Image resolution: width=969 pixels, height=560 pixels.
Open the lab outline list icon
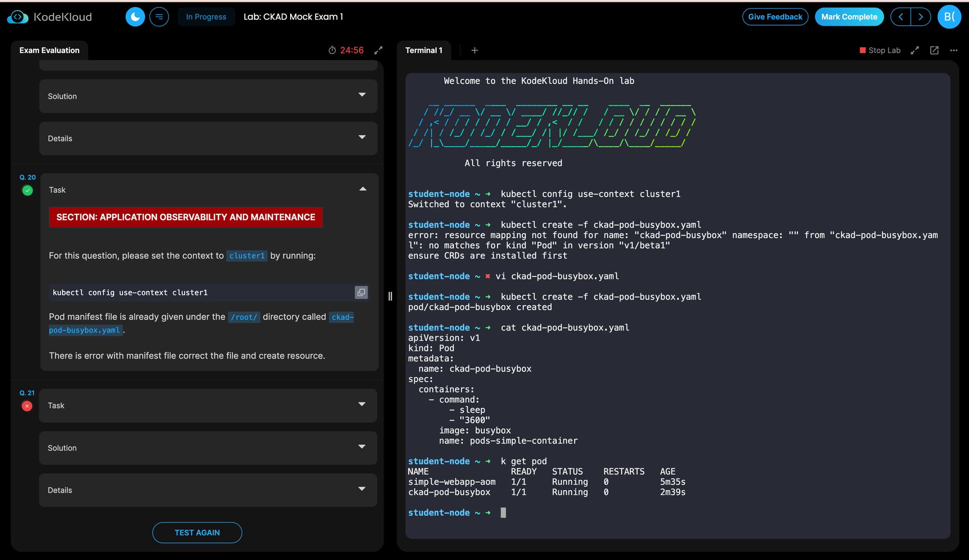tap(159, 17)
